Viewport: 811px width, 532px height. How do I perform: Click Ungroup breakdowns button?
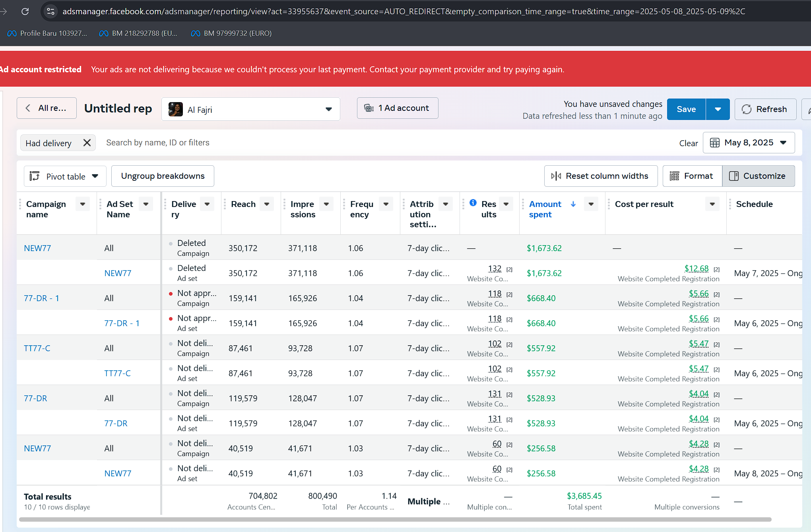pos(163,176)
